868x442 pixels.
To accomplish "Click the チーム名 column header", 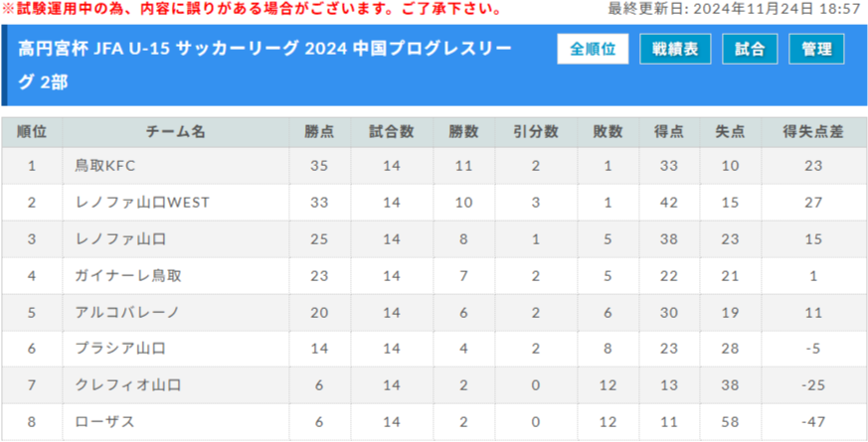I will (x=176, y=132).
